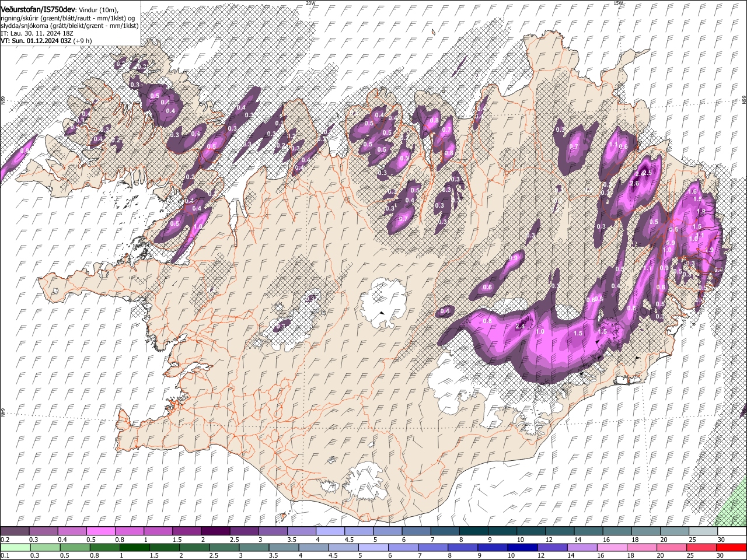The width and height of the screenshot is (747, 560).
Task: Click the bottom legend swatch between 20 and 25
Action: tap(672, 548)
